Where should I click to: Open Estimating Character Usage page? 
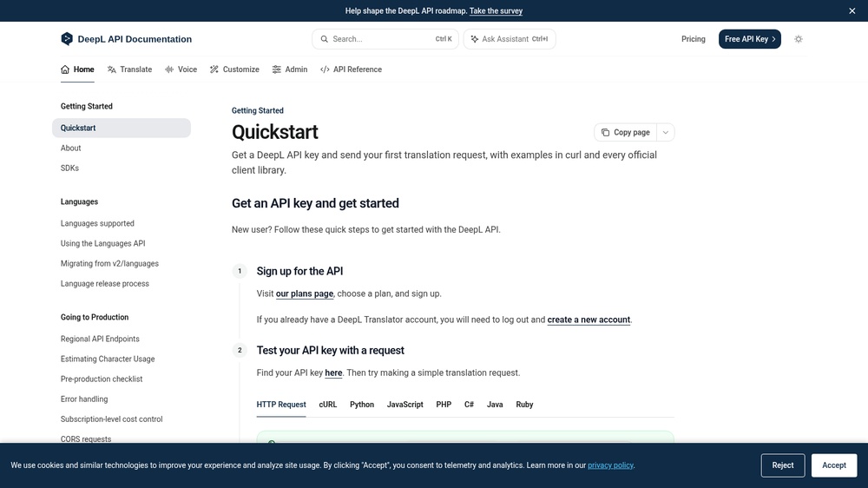point(108,359)
